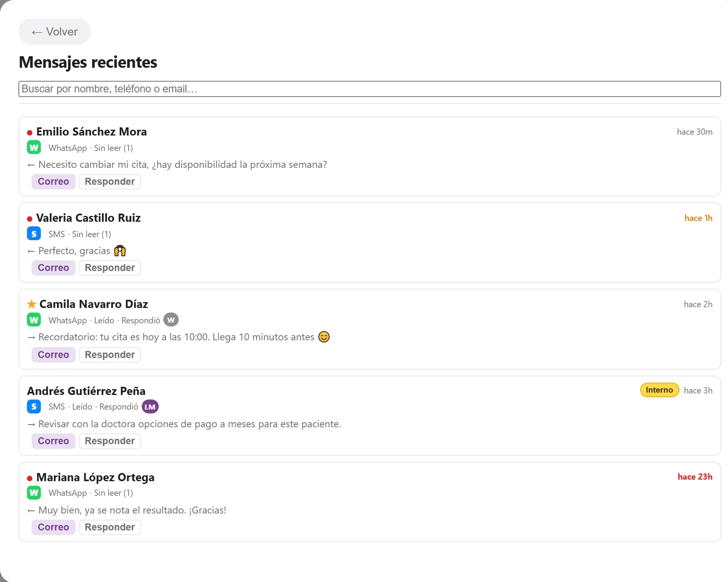The height and width of the screenshot is (582, 728).
Task: Reply to Mariana López Ortega with Responder
Action: pyautogui.click(x=110, y=527)
